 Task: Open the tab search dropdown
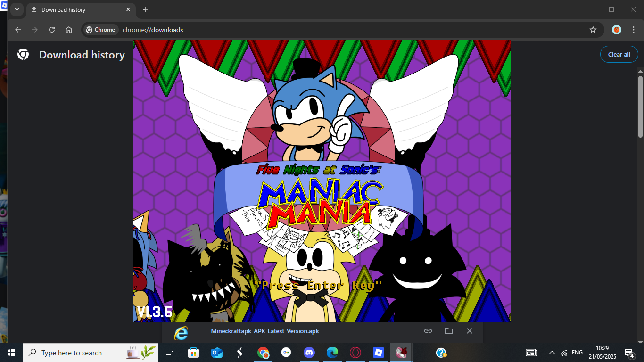click(17, 9)
